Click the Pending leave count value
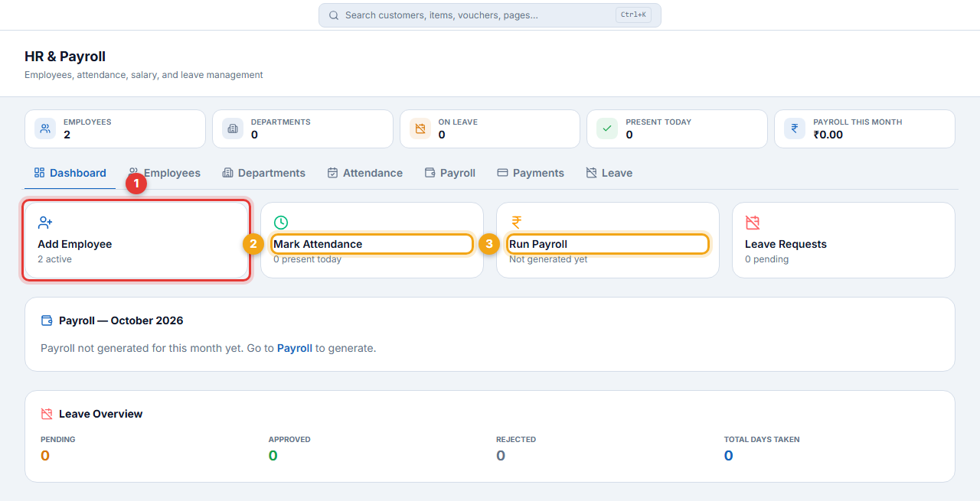This screenshot has height=501, width=980. (45, 456)
